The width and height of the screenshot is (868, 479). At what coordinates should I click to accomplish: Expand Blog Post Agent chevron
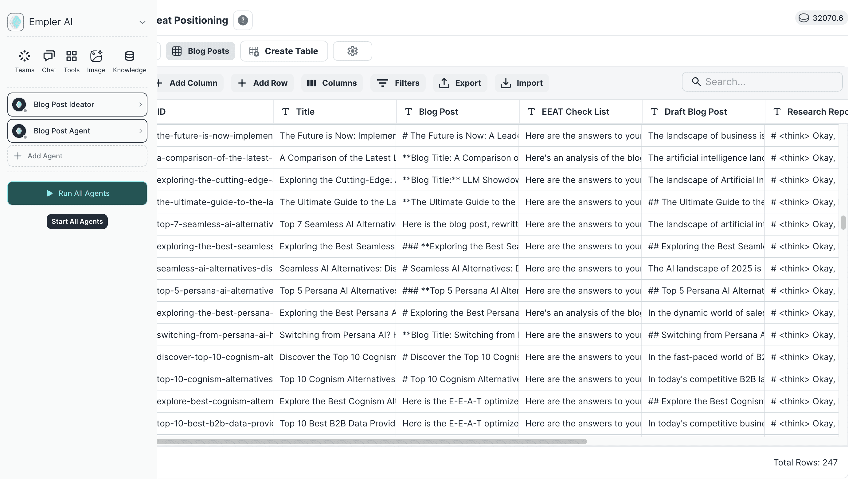pyautogui.click(x=140, y=131)
